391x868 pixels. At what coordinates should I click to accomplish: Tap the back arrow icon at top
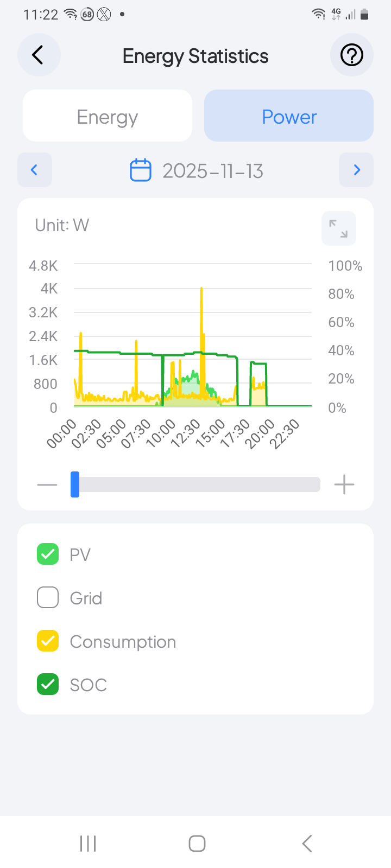click(38, 55)
